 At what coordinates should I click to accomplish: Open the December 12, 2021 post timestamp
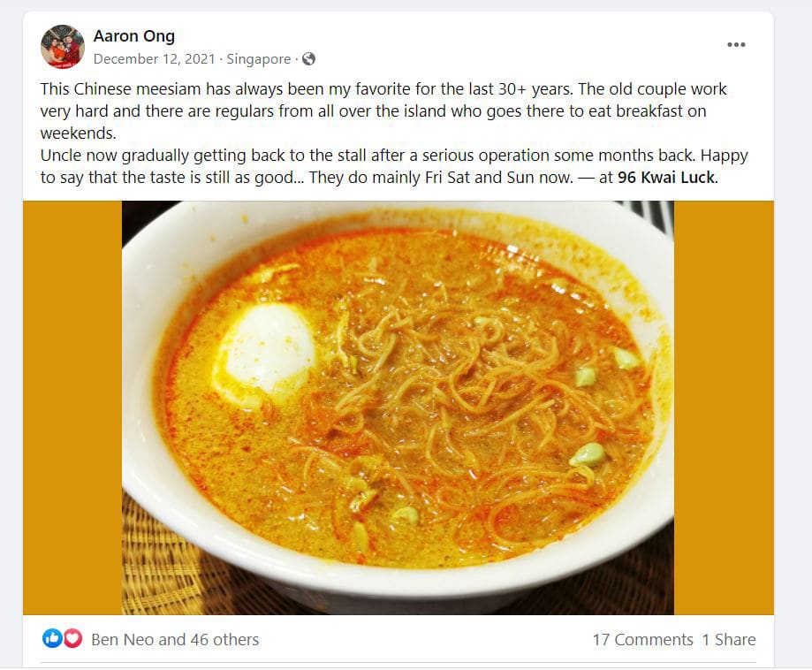155,59
